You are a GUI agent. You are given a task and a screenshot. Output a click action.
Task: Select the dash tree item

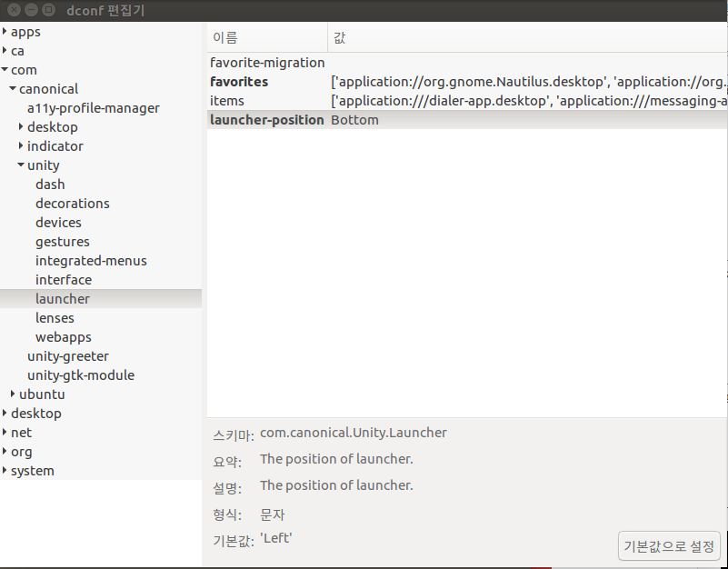pos(50,184)
